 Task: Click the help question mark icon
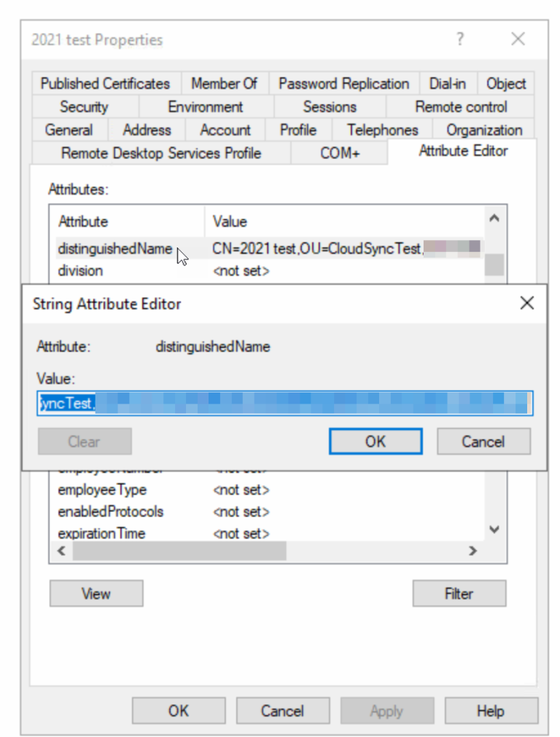[459, 39]
